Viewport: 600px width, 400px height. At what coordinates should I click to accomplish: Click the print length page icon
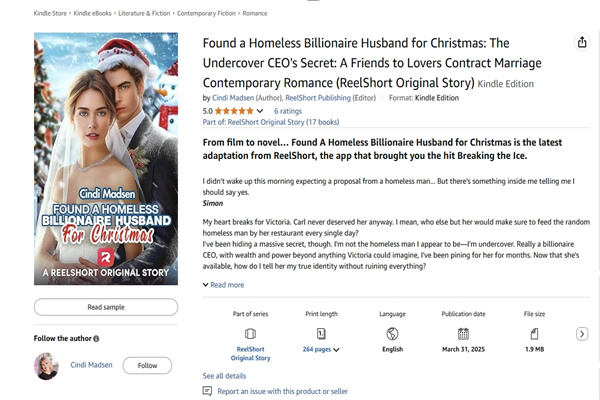[322, 333]
